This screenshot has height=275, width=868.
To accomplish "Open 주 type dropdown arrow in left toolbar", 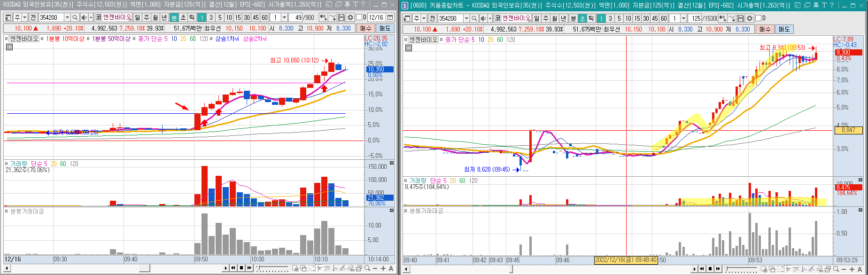I will pos(25,17).
